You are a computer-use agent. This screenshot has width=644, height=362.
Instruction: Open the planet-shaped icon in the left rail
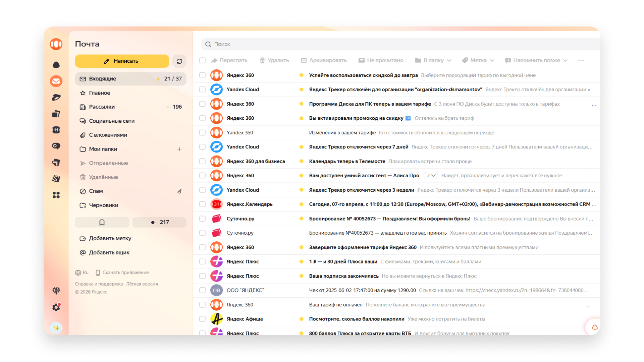point(56,97)
